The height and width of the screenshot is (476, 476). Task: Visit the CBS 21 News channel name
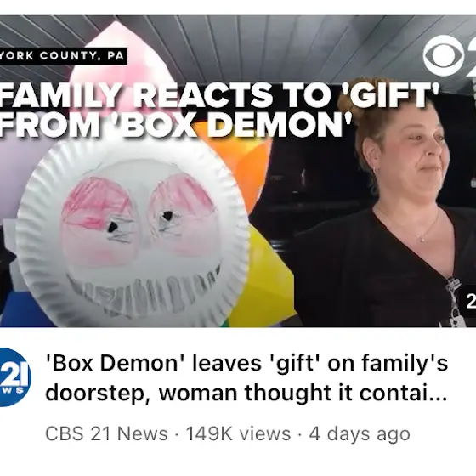106,433
